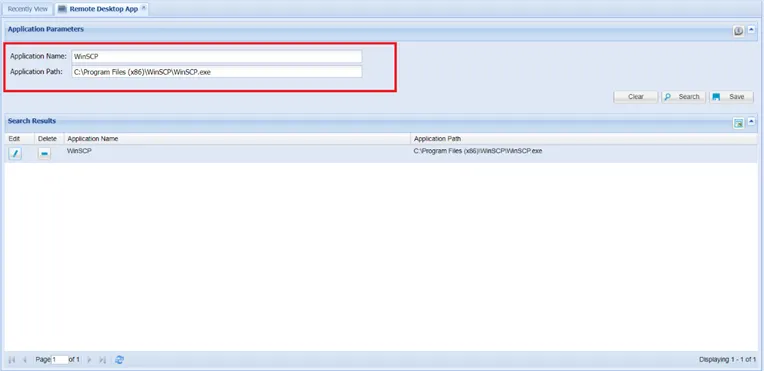Click the Edit column header
The image size is (764, 371).
pos(19,139)
